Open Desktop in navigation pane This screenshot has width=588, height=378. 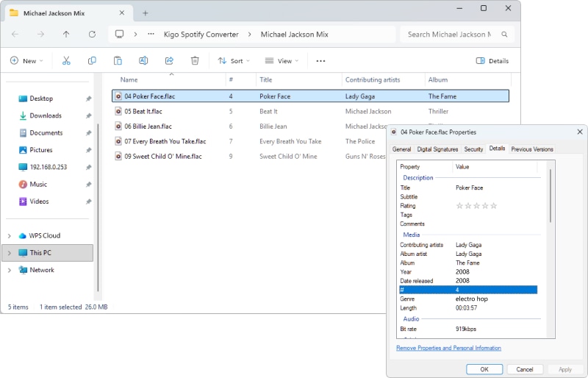click(x=41, y=99)
